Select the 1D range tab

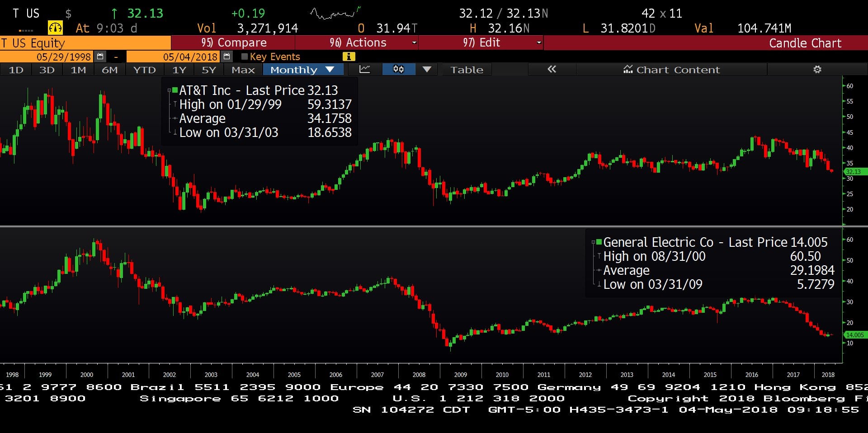click(x=16, y=70)
